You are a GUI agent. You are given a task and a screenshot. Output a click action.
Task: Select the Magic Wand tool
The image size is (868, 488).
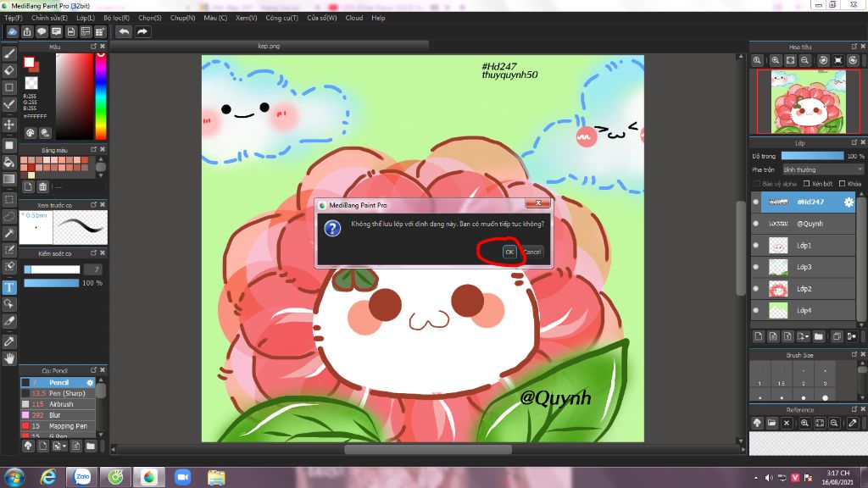coord(8,233)
